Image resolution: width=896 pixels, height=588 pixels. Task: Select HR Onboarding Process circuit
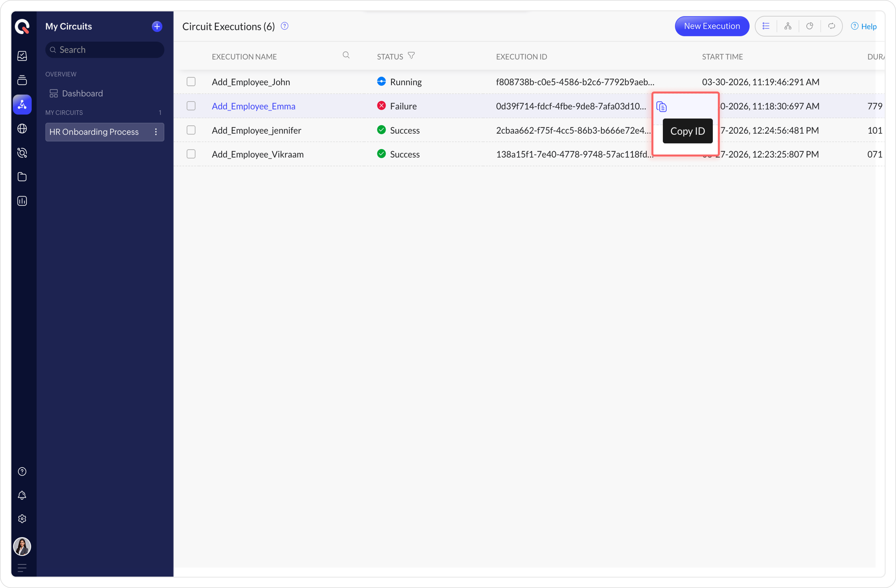(x=94, y=132)
